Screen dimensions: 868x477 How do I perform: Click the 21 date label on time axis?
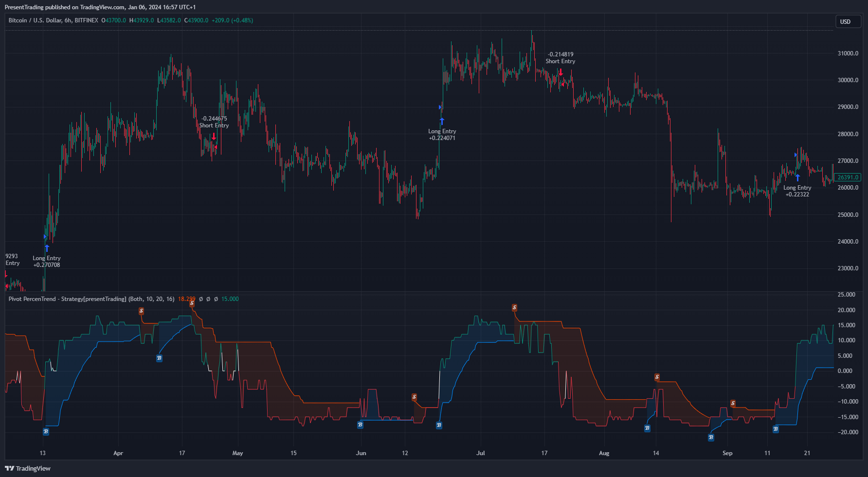pyautogui.click(x=807, y=453)
